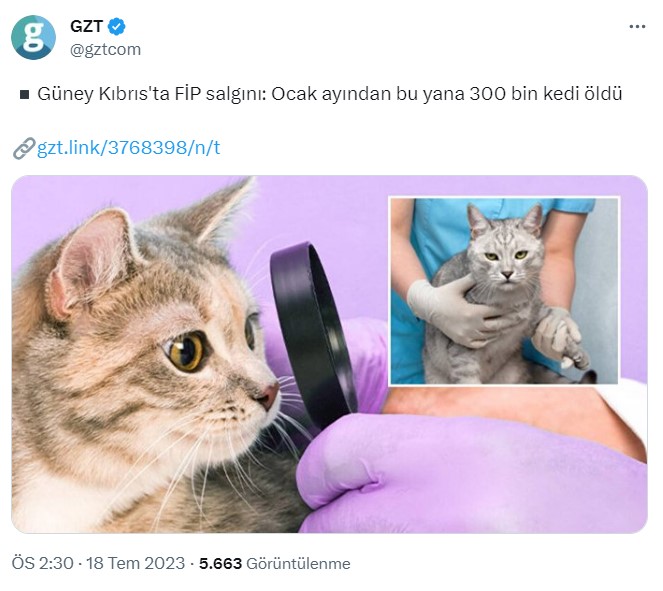Click the chain link icon

click(24, 148)
